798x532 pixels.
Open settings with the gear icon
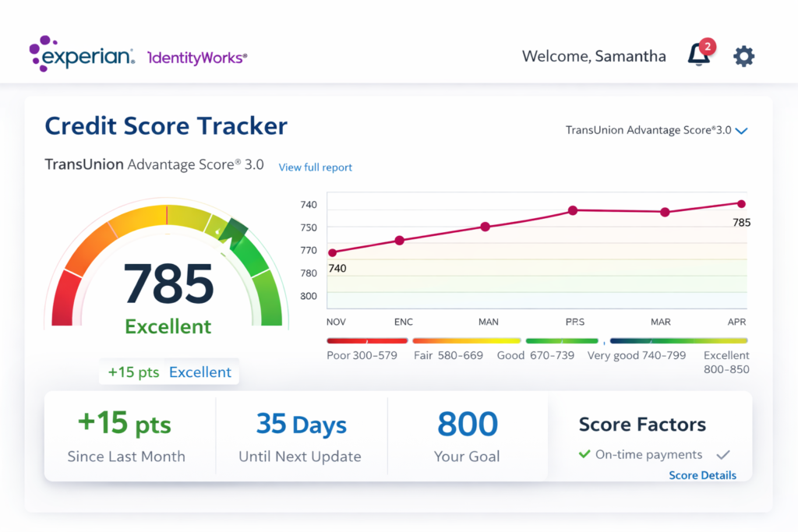743,55
